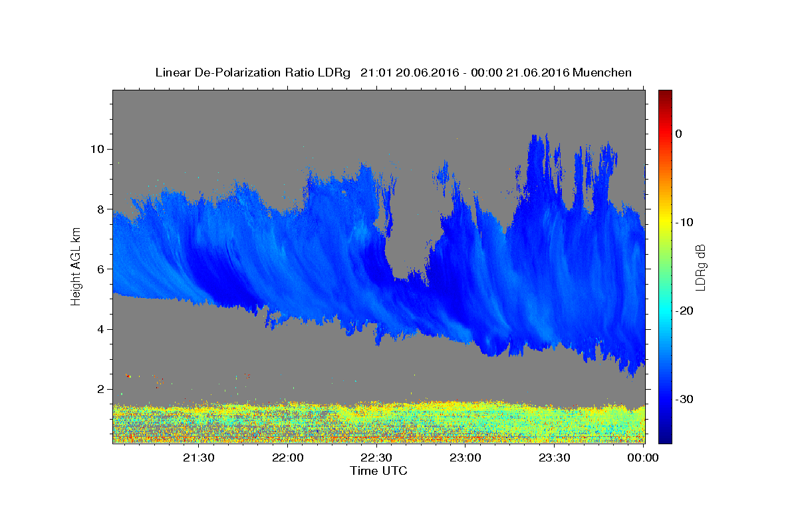Click the colorbar value label -30
The width and height of the screenshot is (798, 532).
tap(683, 399)
